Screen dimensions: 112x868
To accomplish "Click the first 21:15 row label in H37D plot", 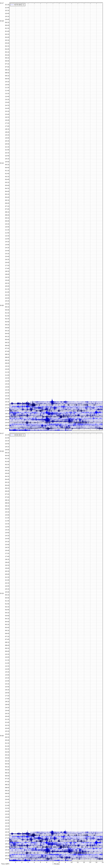I will tap(7, 5).
